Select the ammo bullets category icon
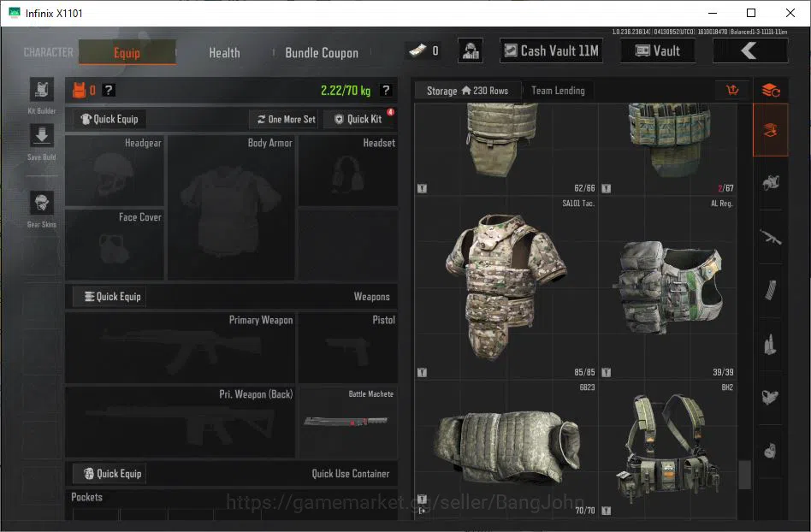811x532 pixels. (x=770, y=344)
